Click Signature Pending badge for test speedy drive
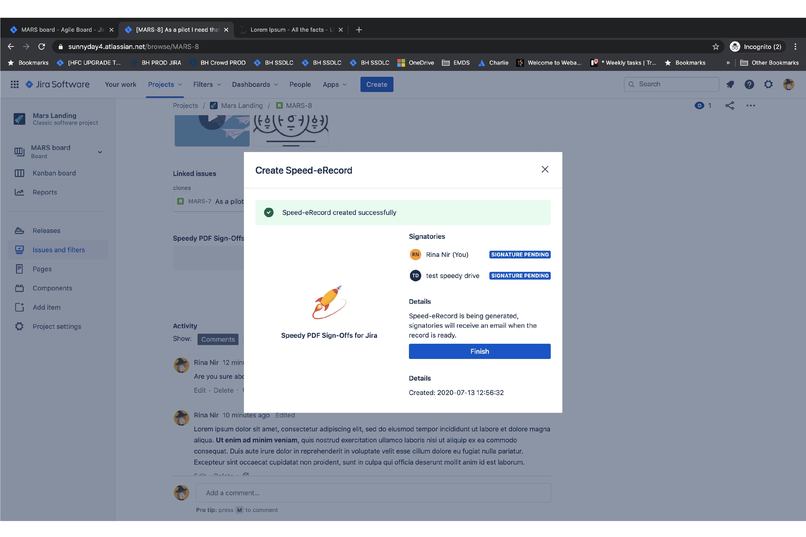 click(520, 275)
